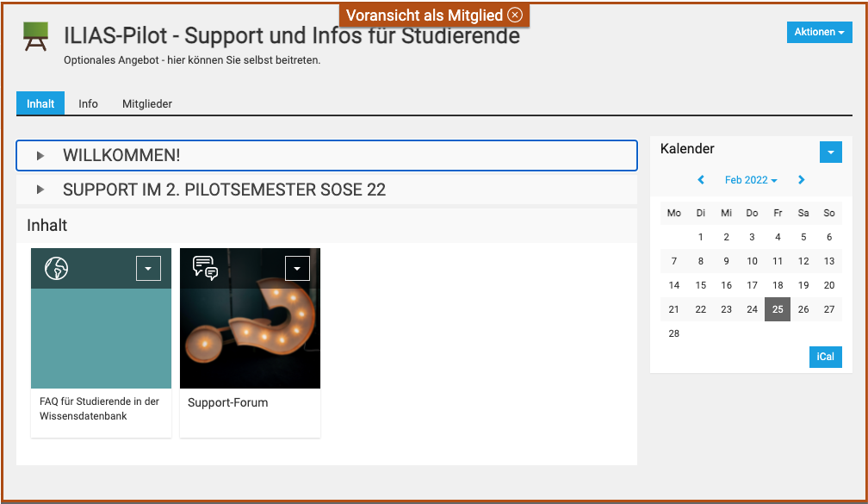
Task: Go to previous month in calendar
Action: [x=701, y=180]
